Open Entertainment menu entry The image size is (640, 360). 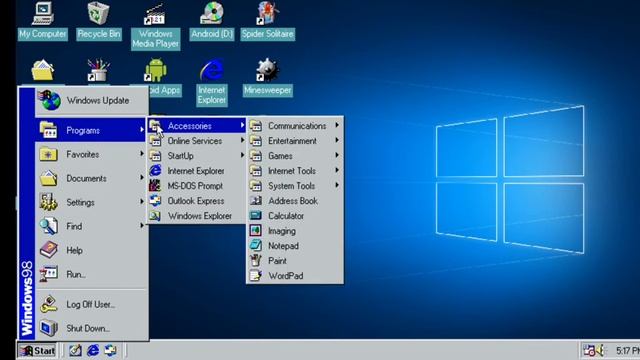[295, 141]
